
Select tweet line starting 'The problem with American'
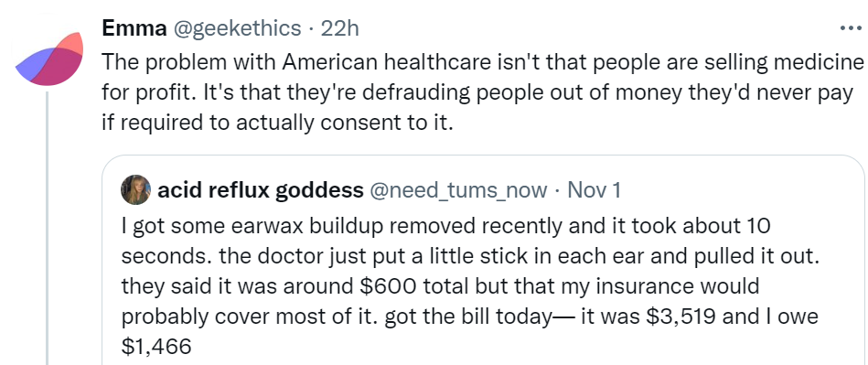(x=482, y=63)
